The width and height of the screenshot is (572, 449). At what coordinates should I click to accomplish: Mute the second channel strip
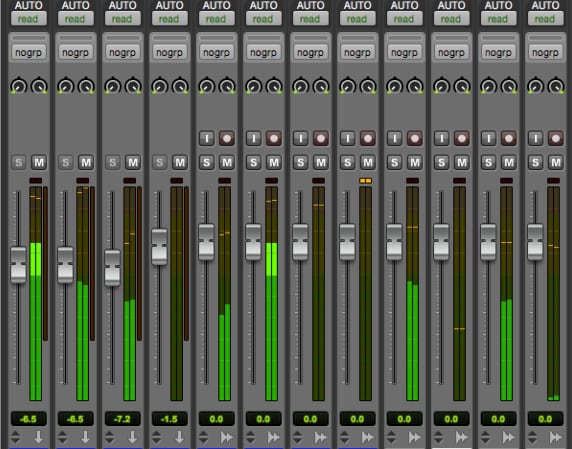[x=86, y=162]
